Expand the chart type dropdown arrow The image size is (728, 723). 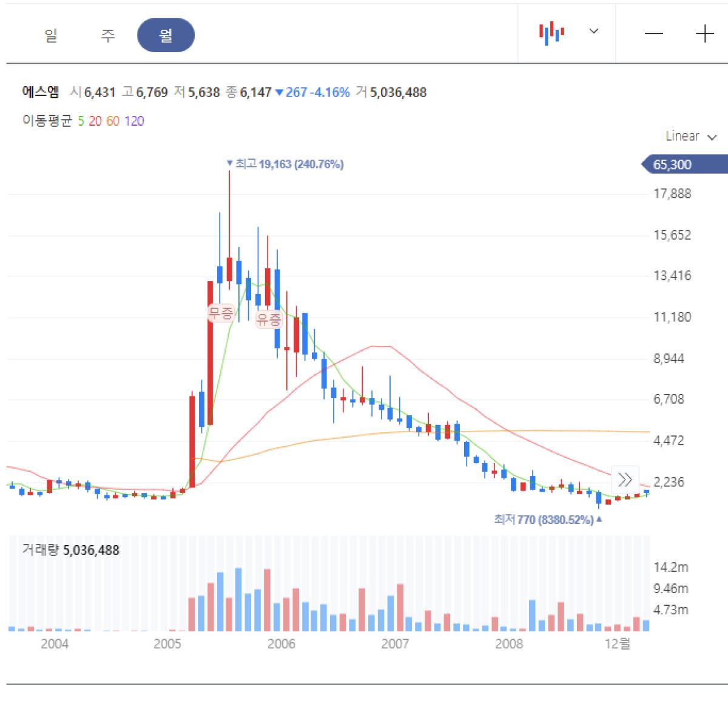click(594, 32)
